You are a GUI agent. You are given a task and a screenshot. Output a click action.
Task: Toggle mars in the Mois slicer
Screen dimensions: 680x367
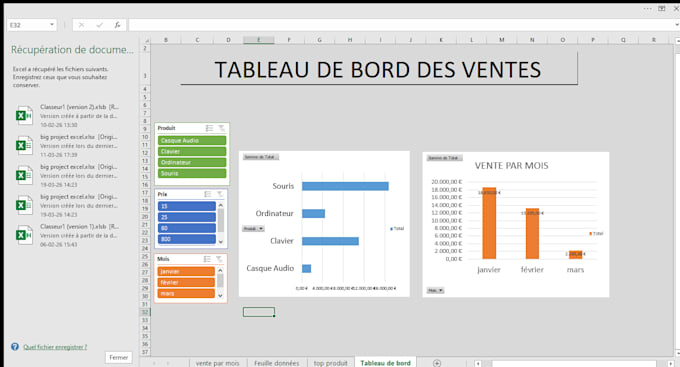coord(186,294)
